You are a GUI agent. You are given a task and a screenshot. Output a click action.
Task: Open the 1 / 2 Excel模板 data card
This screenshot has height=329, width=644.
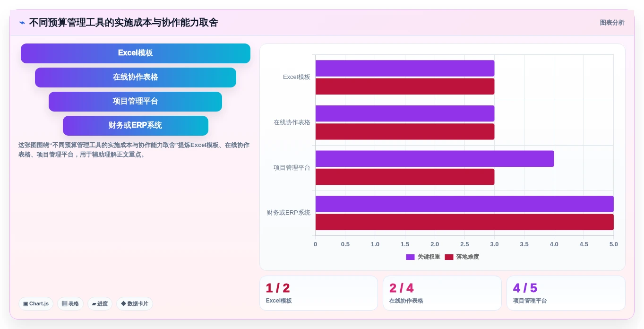click(318, 293)
